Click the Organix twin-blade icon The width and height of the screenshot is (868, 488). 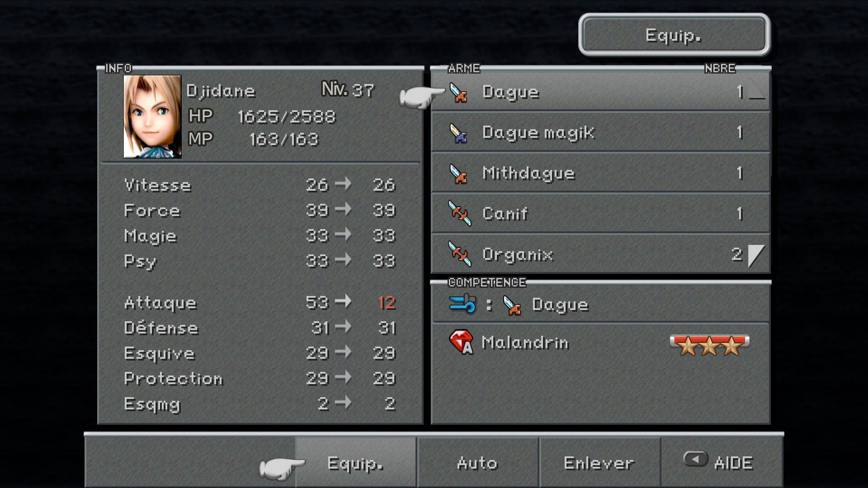point(459,254)
